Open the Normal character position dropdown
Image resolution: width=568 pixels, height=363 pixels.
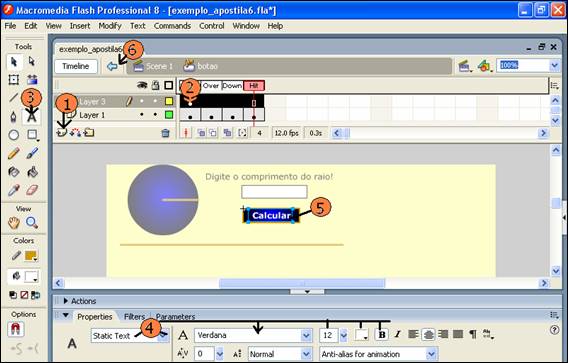click(x=306, y=354)
